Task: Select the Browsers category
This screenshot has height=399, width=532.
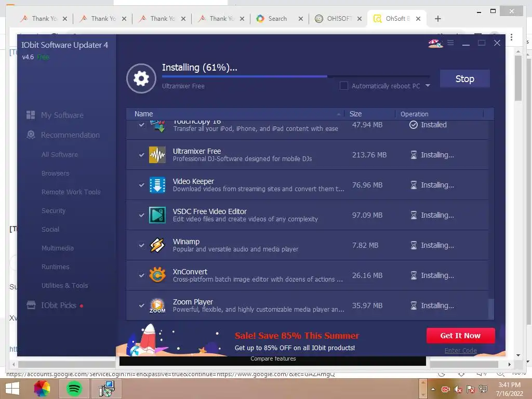Action: pyautogui.click(x=55, y=174)
